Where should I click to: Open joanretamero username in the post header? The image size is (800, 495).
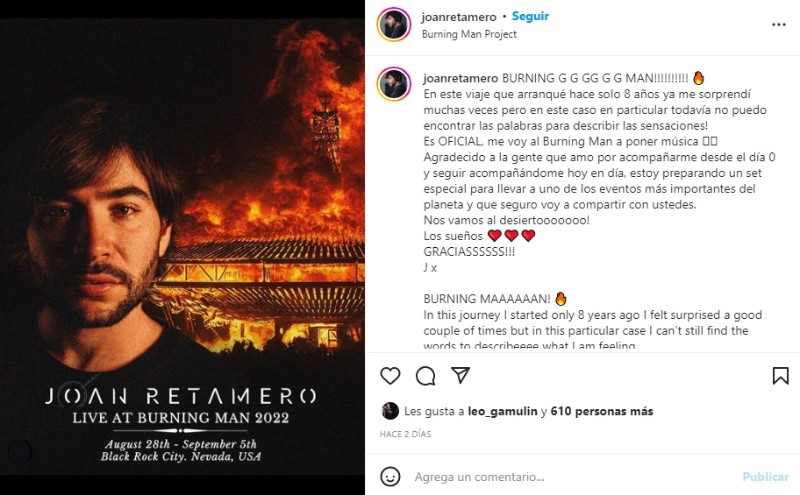(459, 17)
